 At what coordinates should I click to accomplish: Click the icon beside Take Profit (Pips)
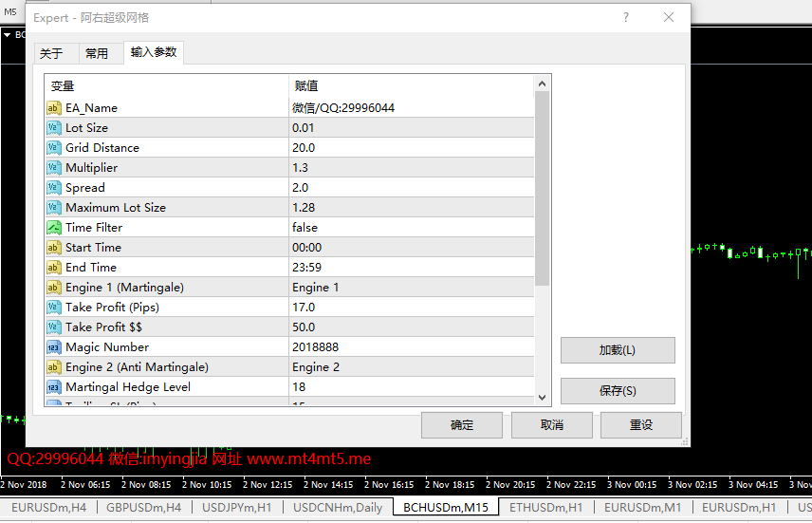(x=54, y=308)
